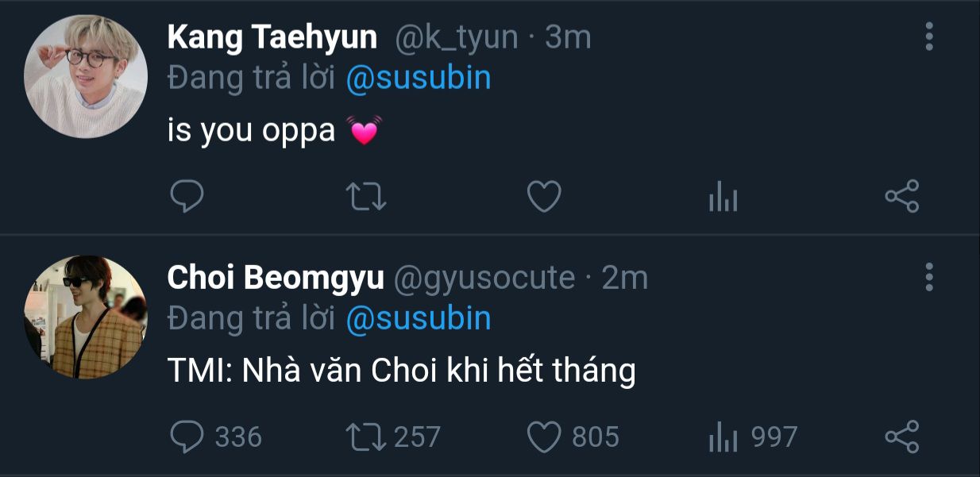980x477 pixels.
Task: Open the Kang Taehyun display name
Action: 272,37
